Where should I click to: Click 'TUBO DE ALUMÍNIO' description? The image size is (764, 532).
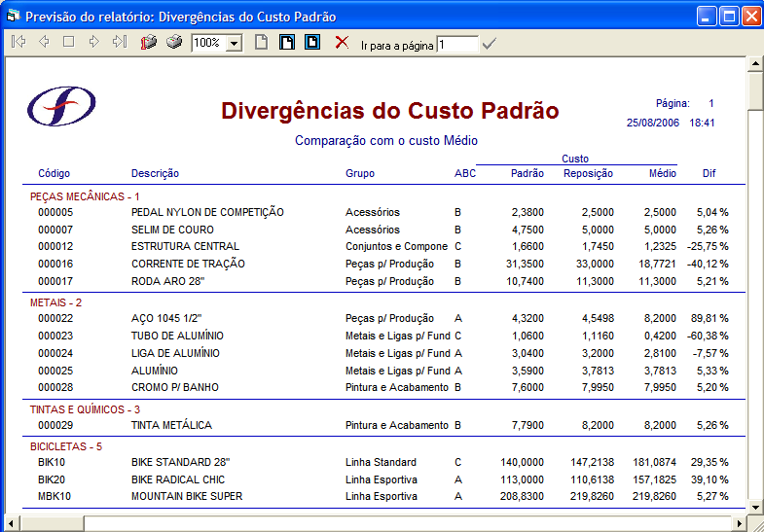[177, 336]
